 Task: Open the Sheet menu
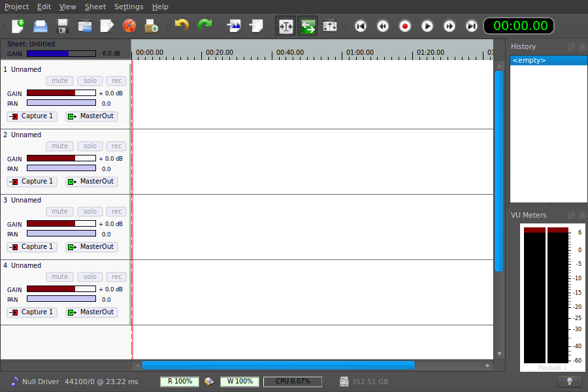pos(95,7)
